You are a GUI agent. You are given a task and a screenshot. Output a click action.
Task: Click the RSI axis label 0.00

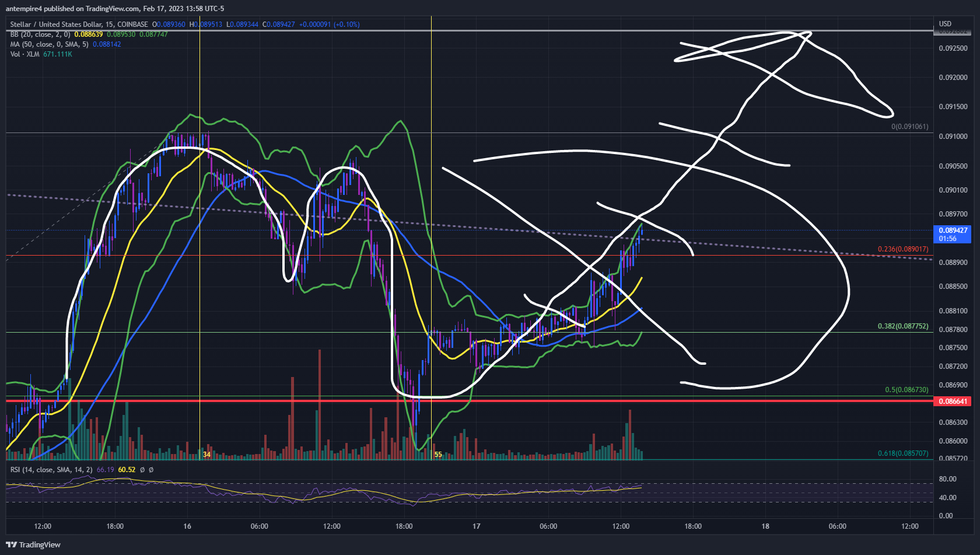pyautogui.click(x=946, y=516)
